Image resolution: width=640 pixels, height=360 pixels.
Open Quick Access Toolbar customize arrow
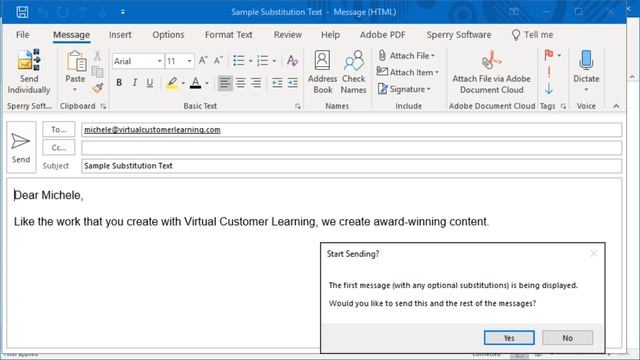(x=123, y=12)
